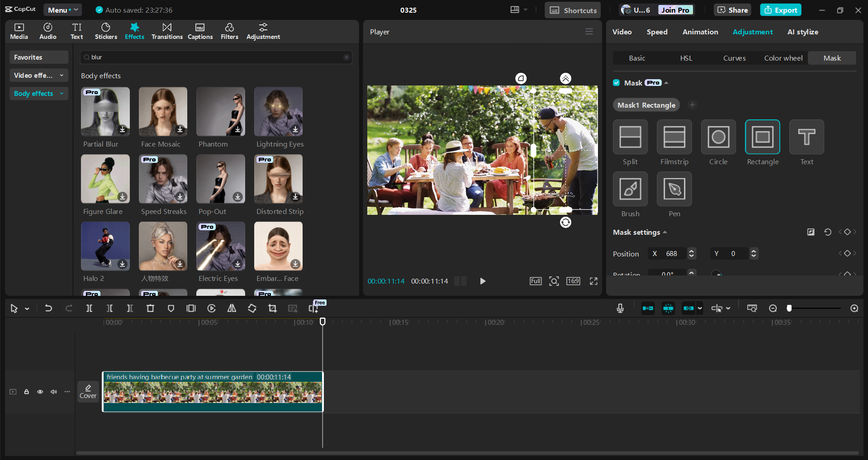
Task: Choose the Pen mask tool
Action: [x=674, y=189]
